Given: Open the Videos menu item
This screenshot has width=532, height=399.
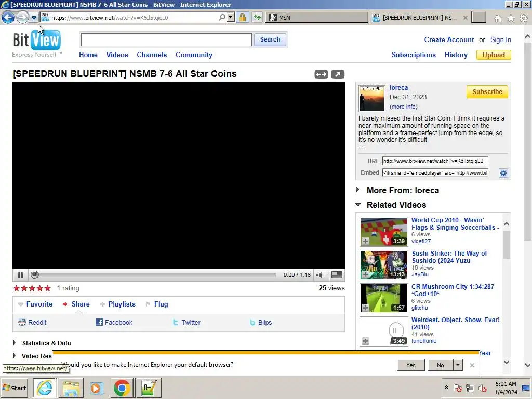Looking at the screenshot, I should point(117,55).
